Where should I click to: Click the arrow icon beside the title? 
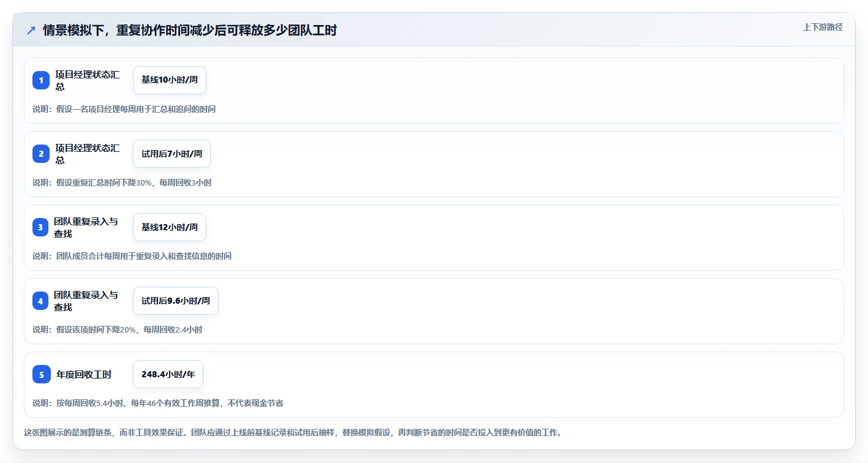pyautogui.click(x=31, y=30)
